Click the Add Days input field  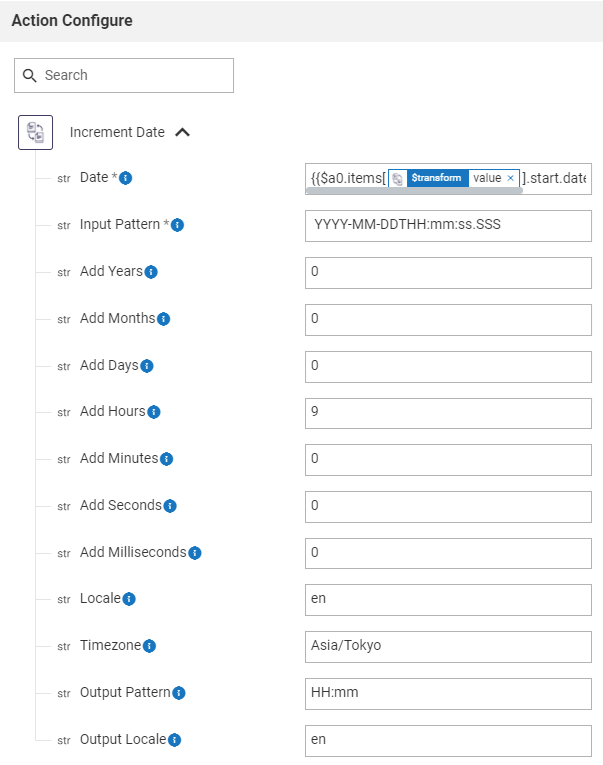click(x=448, y=366)
